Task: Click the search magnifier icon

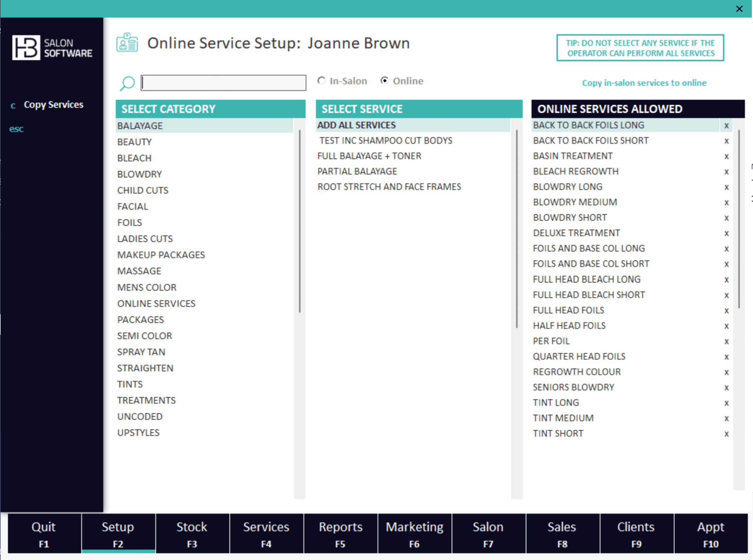Action: [x=127, y=83]
